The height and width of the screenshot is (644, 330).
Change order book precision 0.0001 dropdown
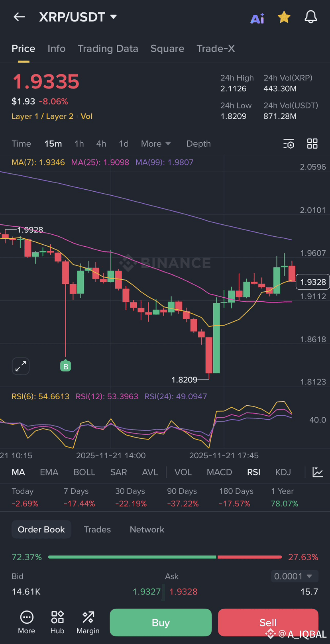295,576
